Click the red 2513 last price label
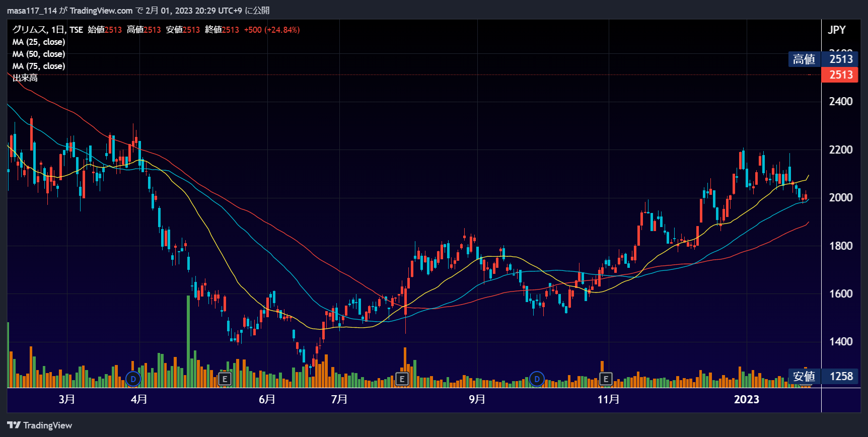Viewport: 868px width, 437px height. pos(840,75)
